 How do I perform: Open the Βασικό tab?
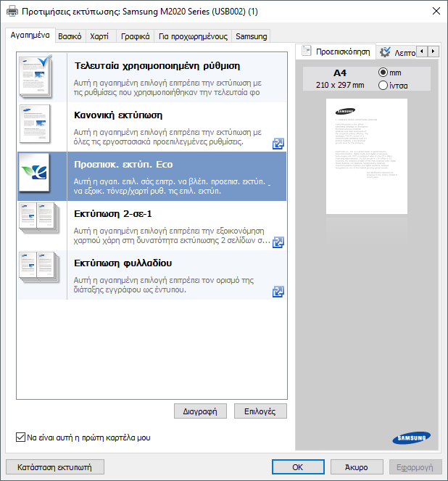point(70,36)
